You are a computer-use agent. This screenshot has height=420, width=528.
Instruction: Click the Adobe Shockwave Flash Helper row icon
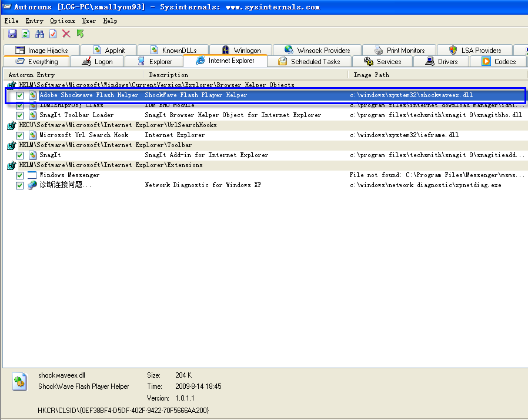pyautogui.click(x=32, y=95)
